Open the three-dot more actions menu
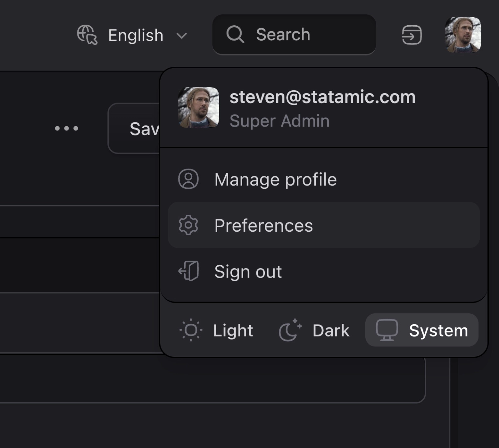Screen dimensions: 499x448 click(x=67, y=128)
